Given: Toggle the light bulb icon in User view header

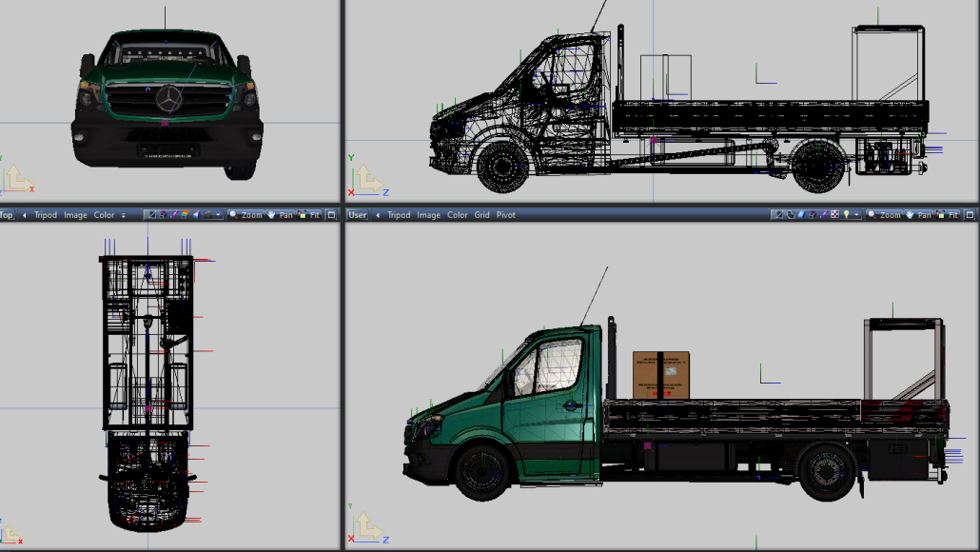Looking at the screenshot, I should pyautogui.click(x=846, y=214).
